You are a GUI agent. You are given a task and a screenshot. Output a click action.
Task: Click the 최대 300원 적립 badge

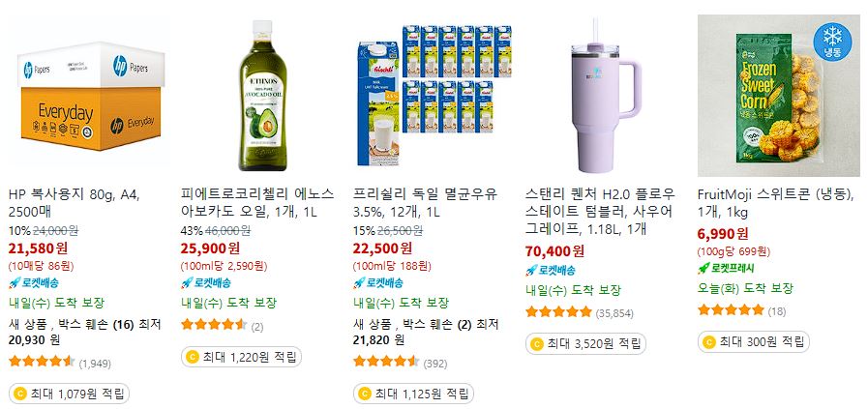754,342
